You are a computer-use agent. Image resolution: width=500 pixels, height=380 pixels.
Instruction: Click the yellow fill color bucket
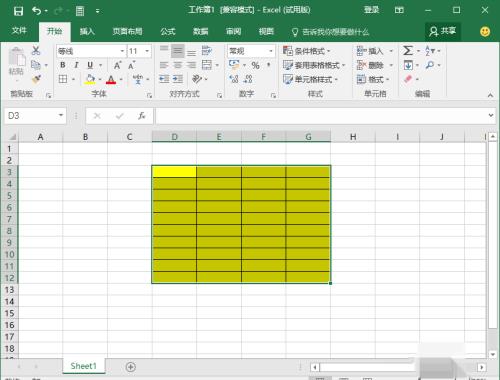coord(90,79)
